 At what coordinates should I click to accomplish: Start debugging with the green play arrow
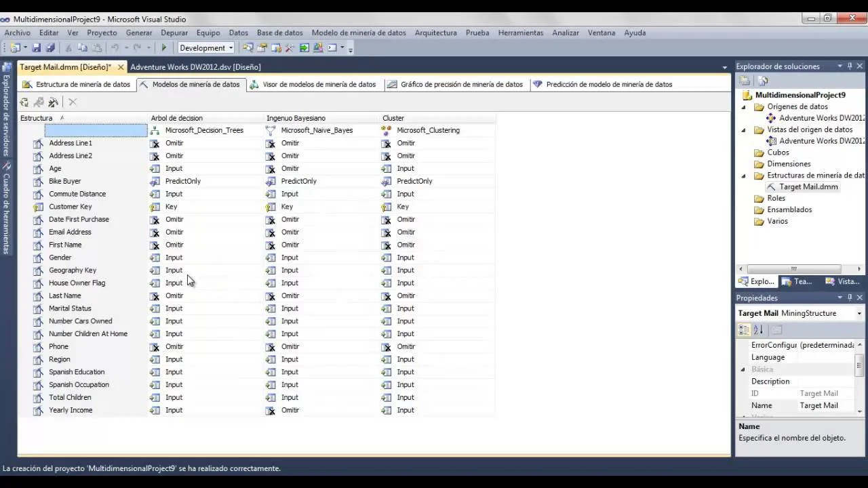pyautogui.click(x=163, y=47)
